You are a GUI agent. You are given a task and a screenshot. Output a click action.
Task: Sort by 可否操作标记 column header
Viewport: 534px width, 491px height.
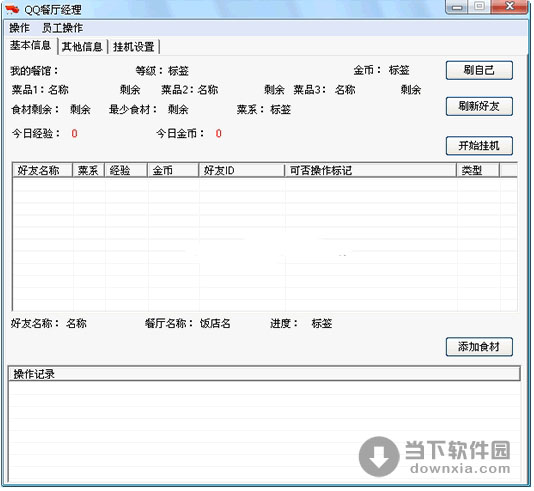click(x=371, y=170)
